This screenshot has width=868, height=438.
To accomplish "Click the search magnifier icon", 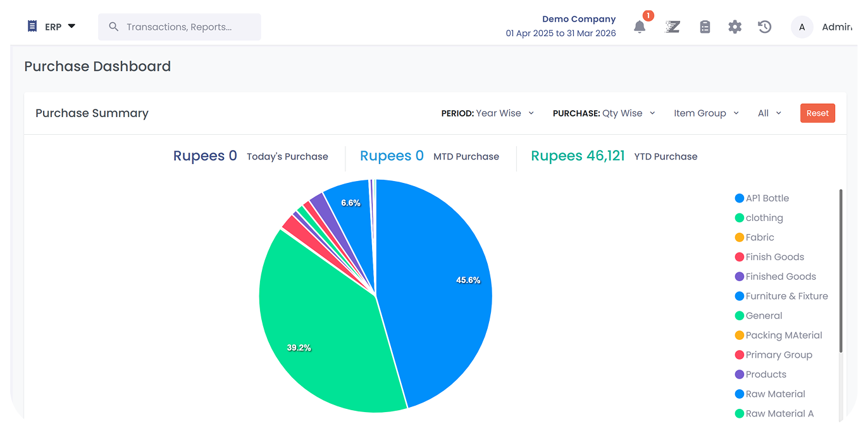I will point(114,27).
